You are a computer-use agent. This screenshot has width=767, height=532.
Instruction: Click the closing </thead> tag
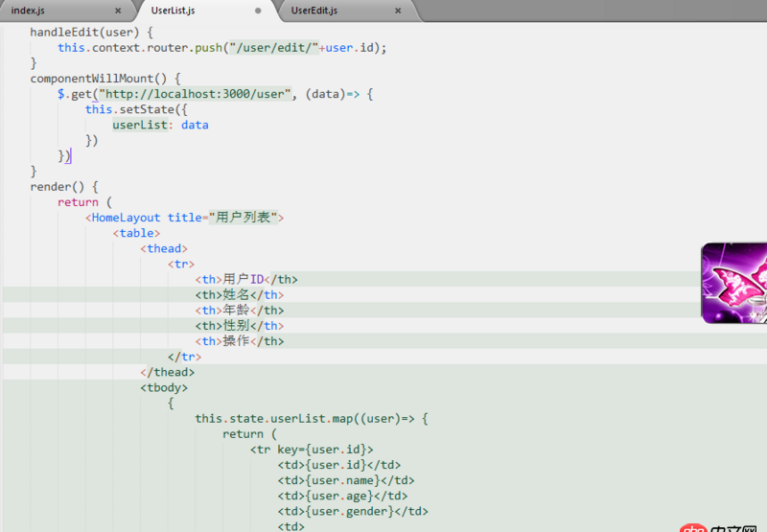click(x=167, y=373)
